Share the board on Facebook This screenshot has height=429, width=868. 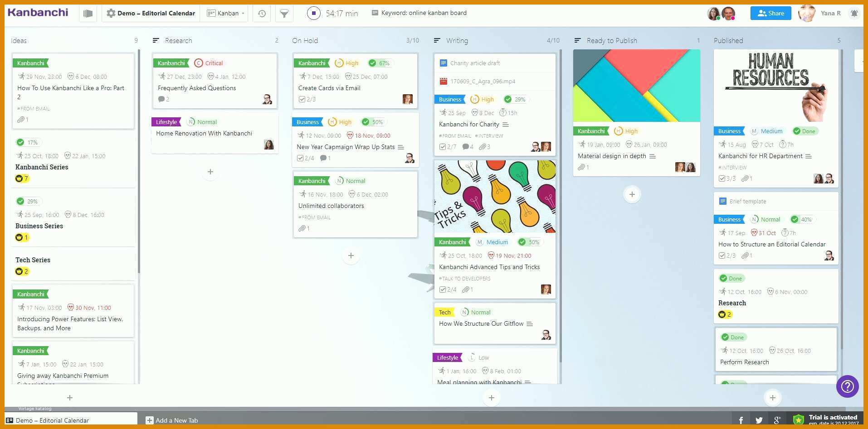[741, 420]
